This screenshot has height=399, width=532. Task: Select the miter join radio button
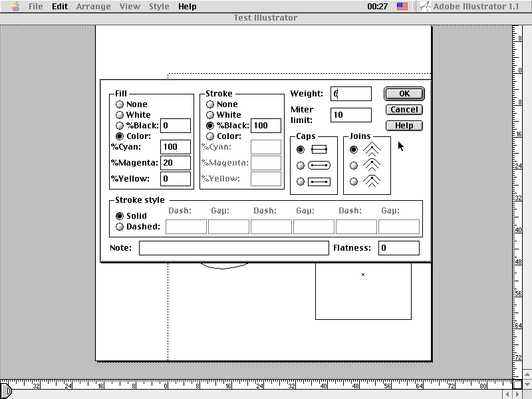[354, 149]
